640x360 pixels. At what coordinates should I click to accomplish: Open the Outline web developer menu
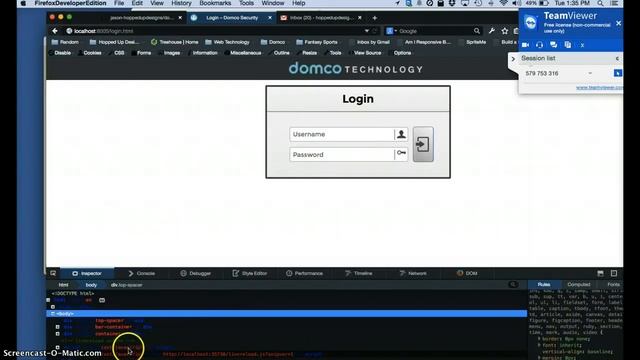(x=279, y=53)
